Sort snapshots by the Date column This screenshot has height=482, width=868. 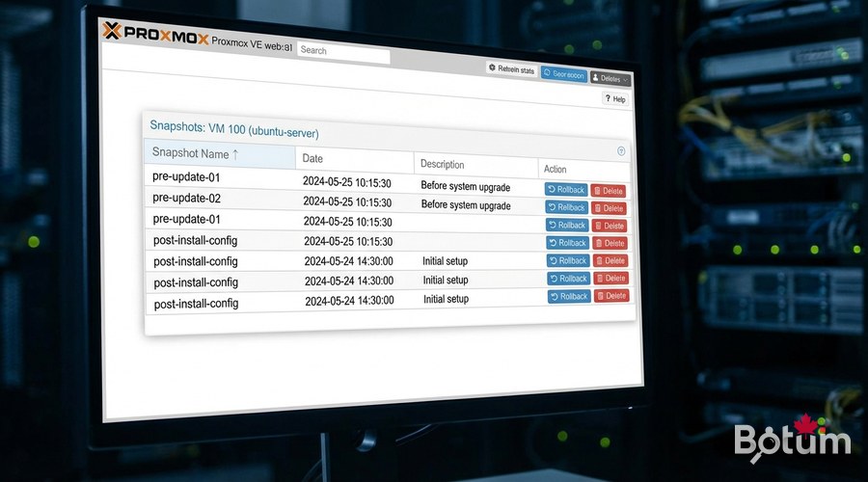click(x=312, y=158)
